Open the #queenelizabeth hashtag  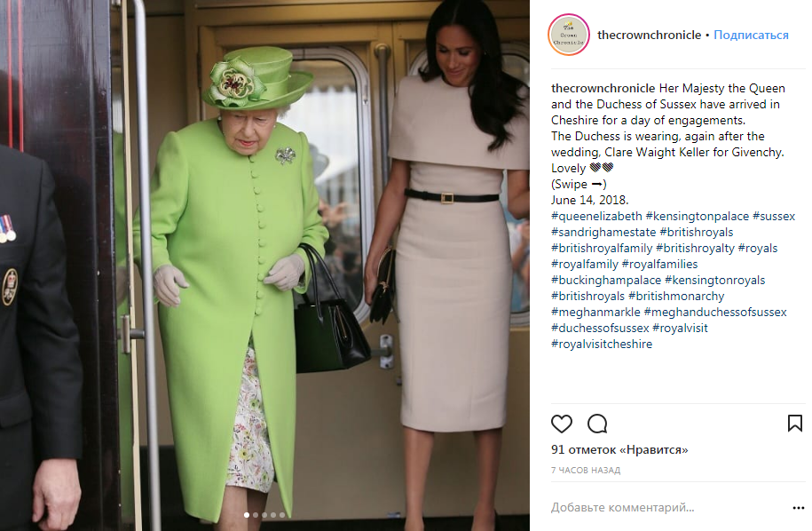596,216
